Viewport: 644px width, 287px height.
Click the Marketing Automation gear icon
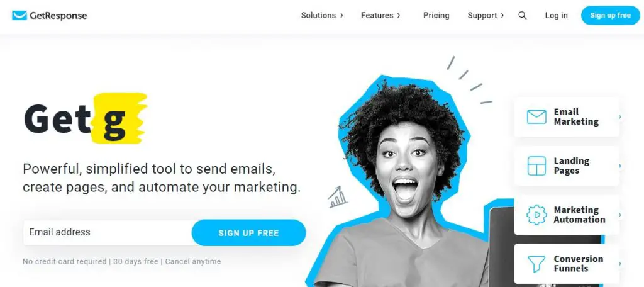(536, 215)
